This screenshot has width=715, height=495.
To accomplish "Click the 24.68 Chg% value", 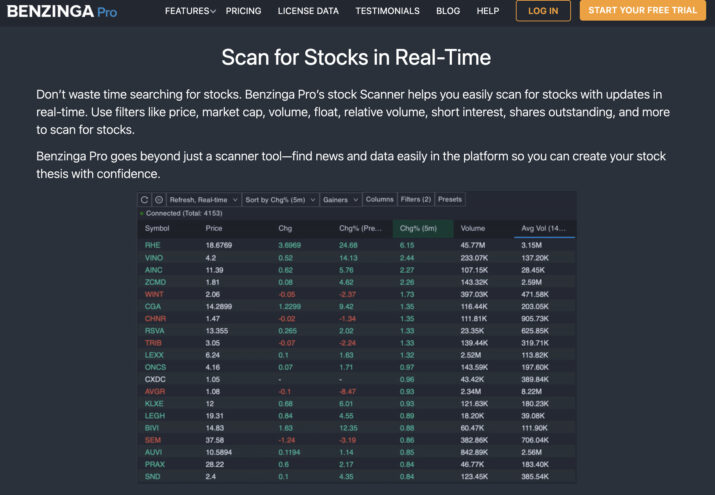I will pos(348,245).
